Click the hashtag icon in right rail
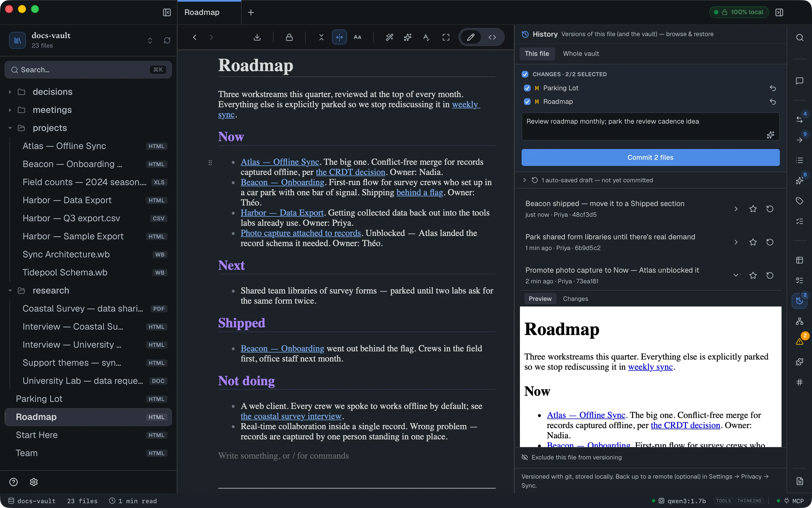812x508 pixels. coord(800,382)
